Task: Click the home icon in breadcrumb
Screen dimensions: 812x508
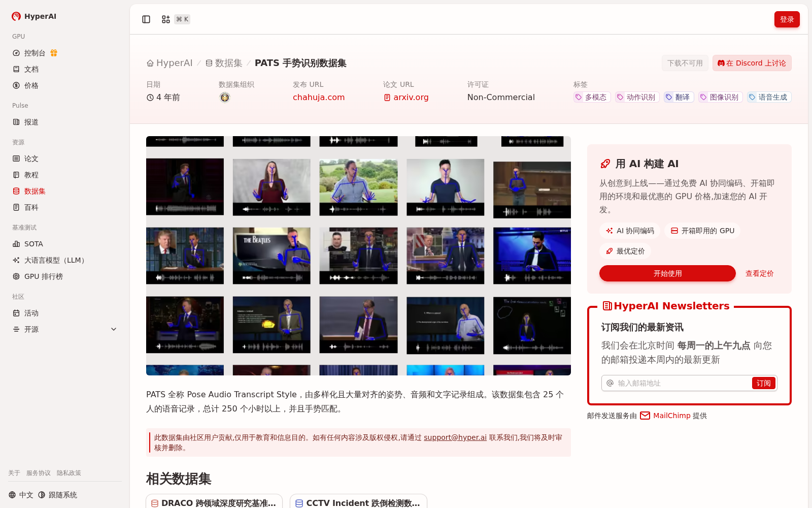Action: 150,63
